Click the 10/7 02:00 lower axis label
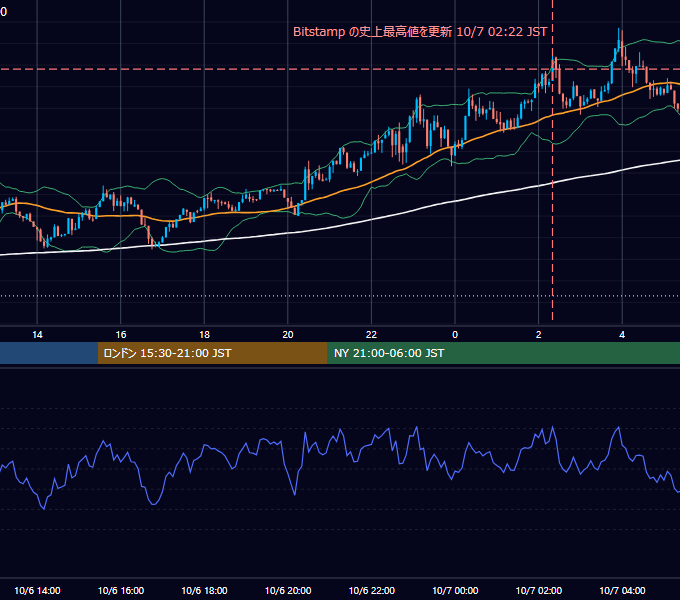The width and height of the screenshot is (680, 600). tap(539, 590)
